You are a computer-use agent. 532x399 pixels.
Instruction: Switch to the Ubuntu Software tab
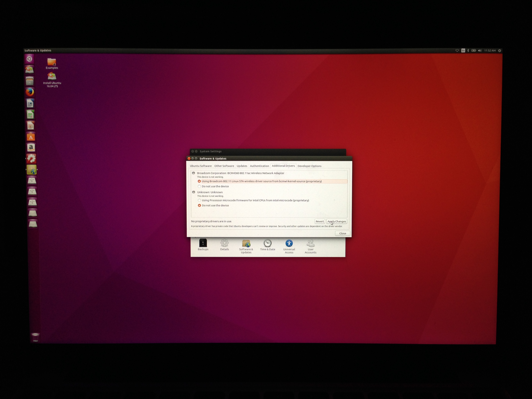click(x=201, y=166)
